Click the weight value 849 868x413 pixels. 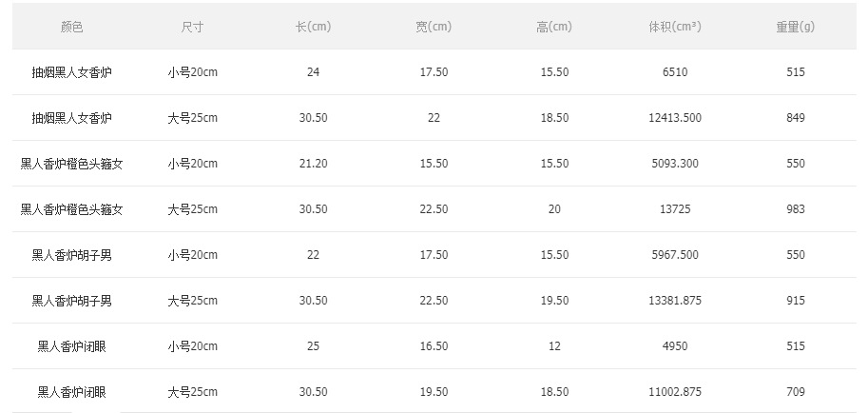[796, 118]
